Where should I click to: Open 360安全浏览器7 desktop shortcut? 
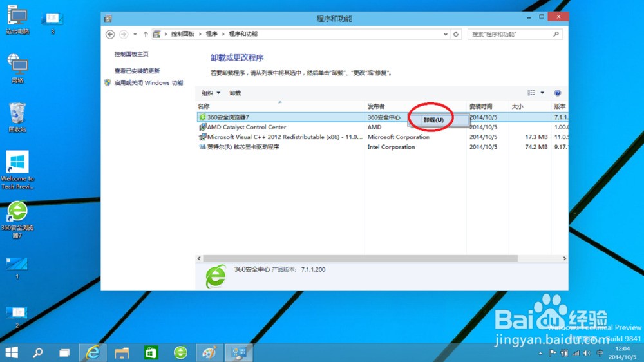(17, 220)
